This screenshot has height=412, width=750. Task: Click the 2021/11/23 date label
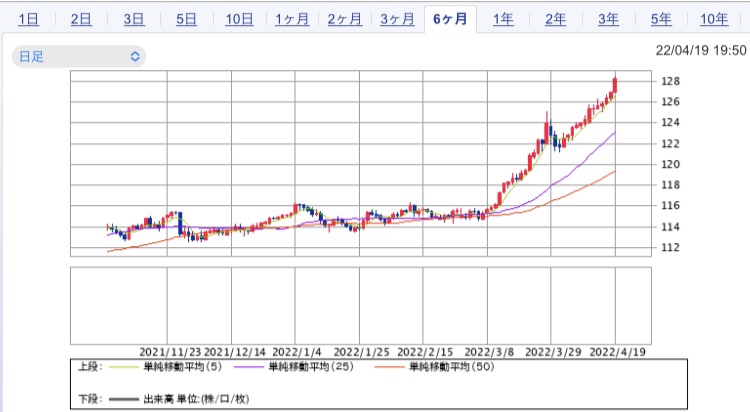(x=170, y=352)
